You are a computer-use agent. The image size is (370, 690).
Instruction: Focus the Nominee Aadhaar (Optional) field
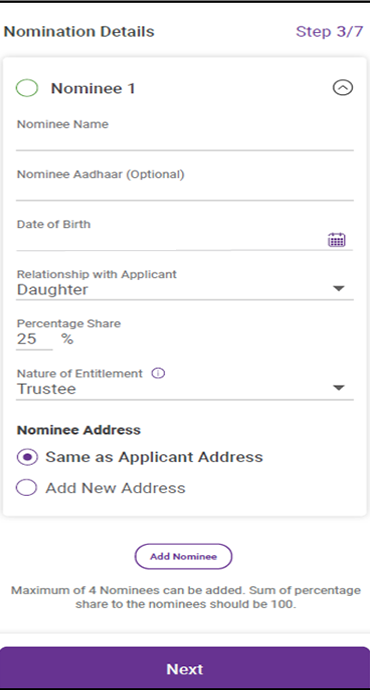pos(185,192)
